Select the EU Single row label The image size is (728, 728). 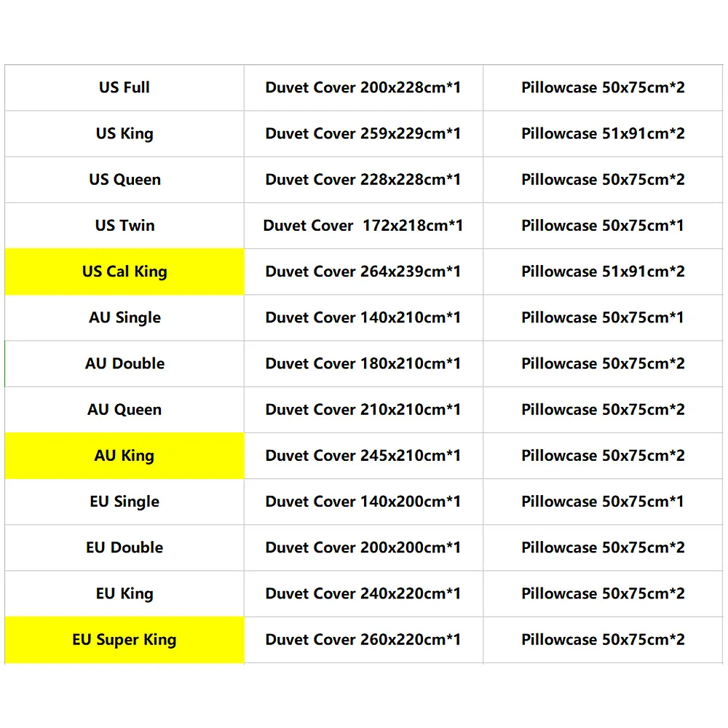coord(124,502)
